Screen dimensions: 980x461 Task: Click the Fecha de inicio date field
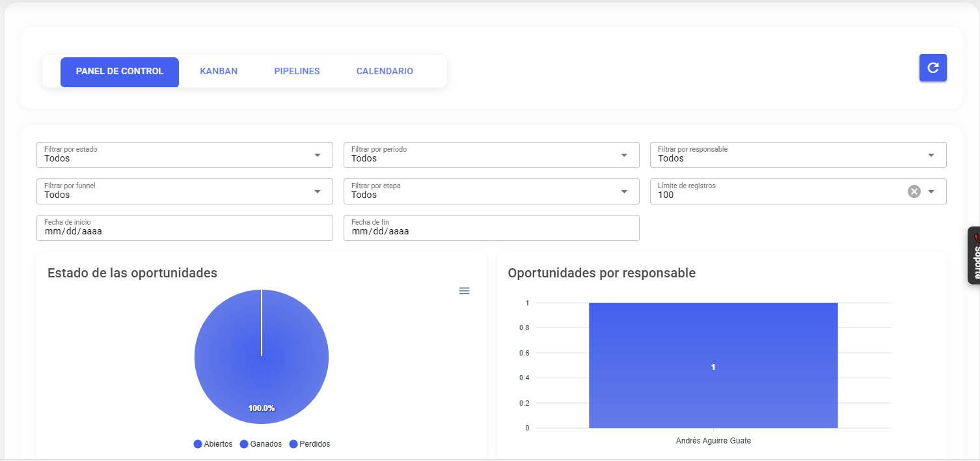click(x=185, y=228)
